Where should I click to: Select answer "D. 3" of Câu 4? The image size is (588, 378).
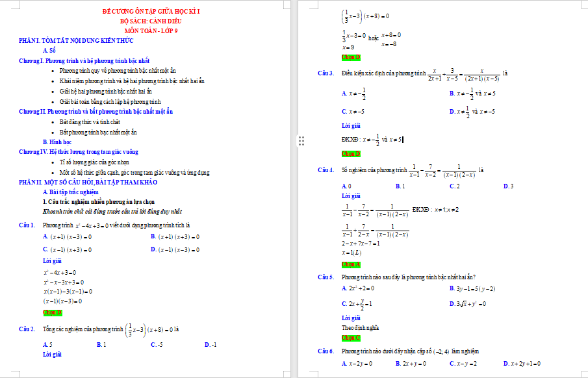coord(509,186)
